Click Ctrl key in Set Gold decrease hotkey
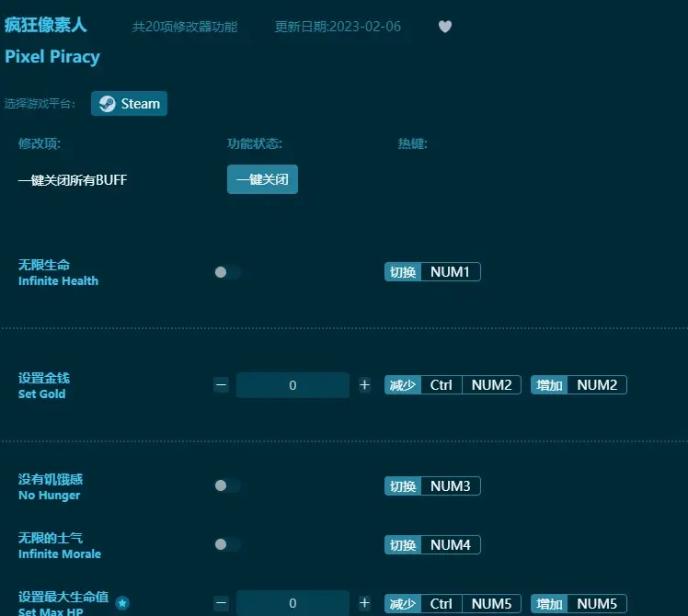Image resolution: width=688 pixels, height=616 pixels. [x=441, y=385]
